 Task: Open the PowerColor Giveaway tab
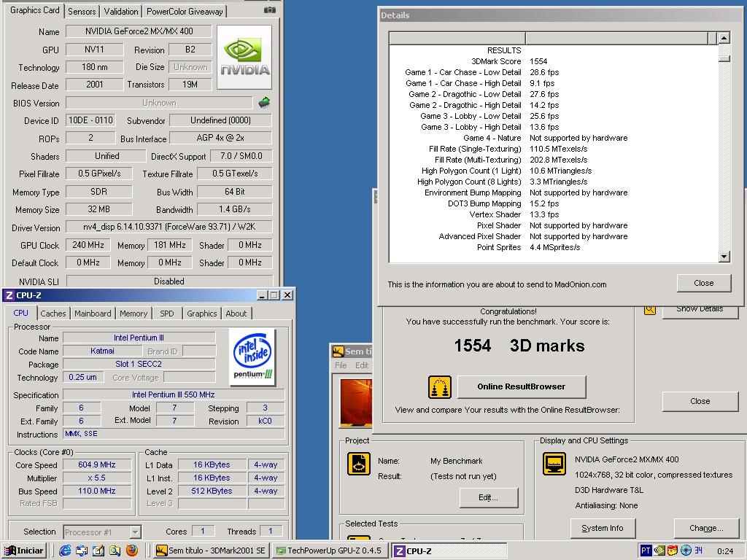[x=185, y=12]
